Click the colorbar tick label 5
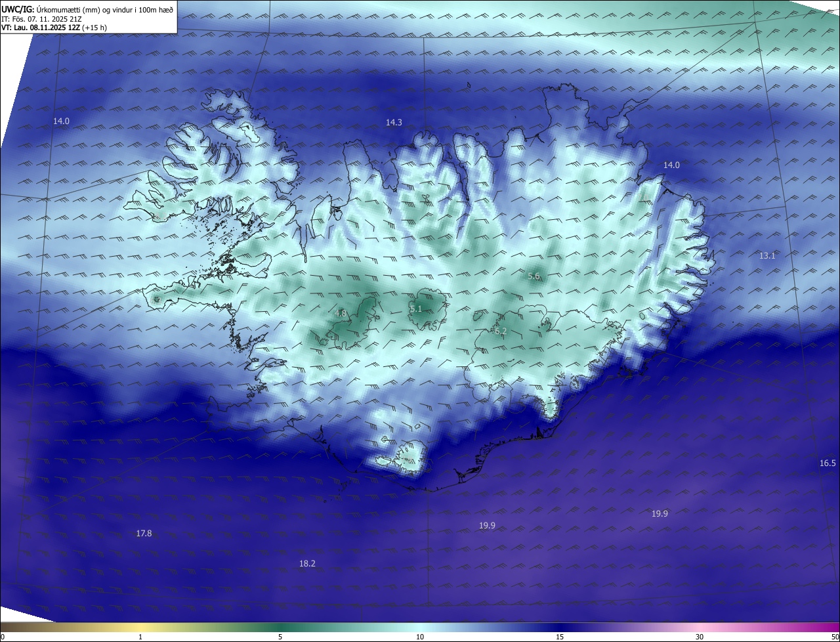The image size is (840, 642). pyautogui.click(x=280, y=637)
